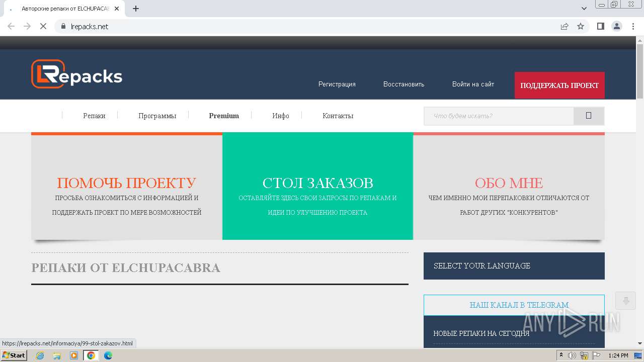Viewport: 644px width, 362px height.
Task: Bookmark this page with star icon
Action: pos(581,26)
